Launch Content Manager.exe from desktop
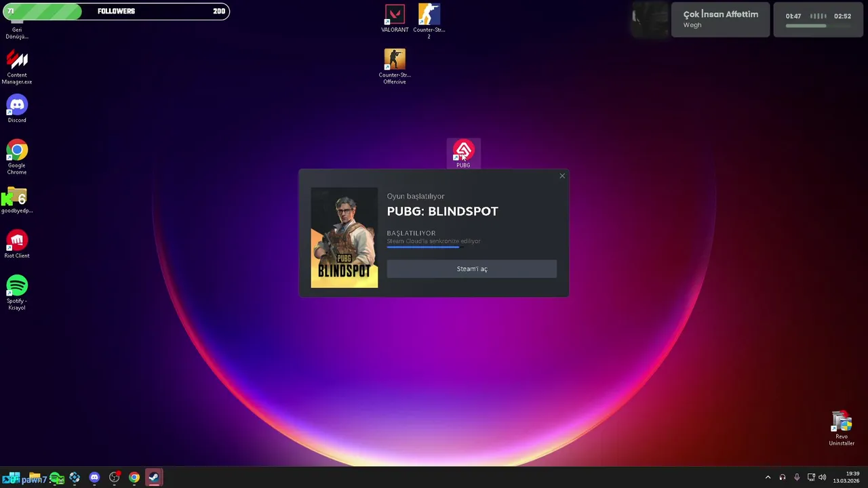The height and width of the screenshot is (488, 868). pyautogui.click(x=17, y=68)
